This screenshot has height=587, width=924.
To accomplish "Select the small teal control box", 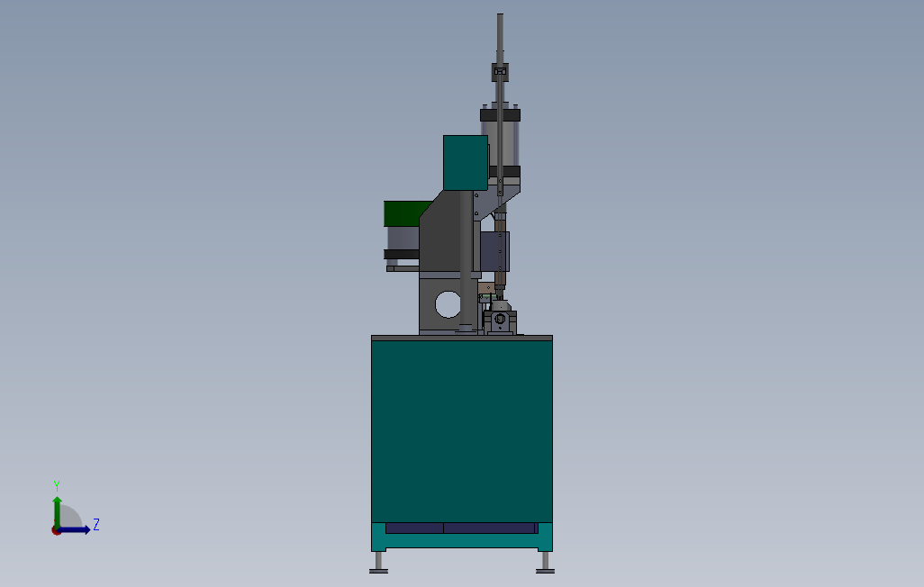I will pyautogui.click(x=465, y=163).
